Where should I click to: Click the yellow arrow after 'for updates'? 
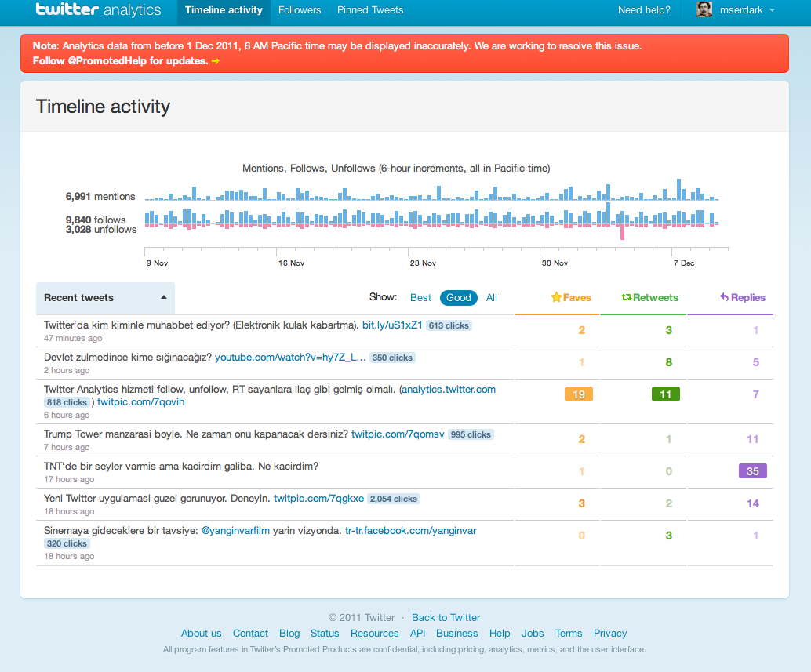(x=216, y=61)
